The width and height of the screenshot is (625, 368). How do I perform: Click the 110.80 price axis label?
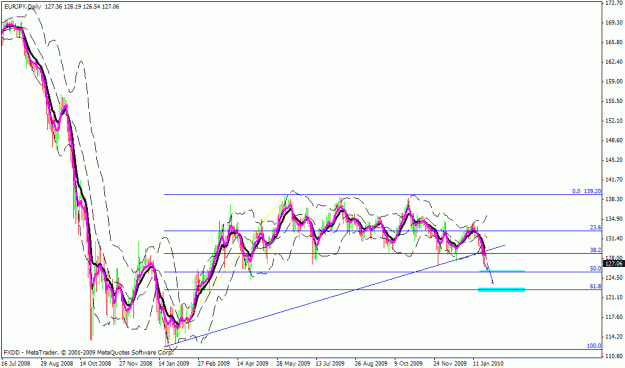[x=614, y=356]
